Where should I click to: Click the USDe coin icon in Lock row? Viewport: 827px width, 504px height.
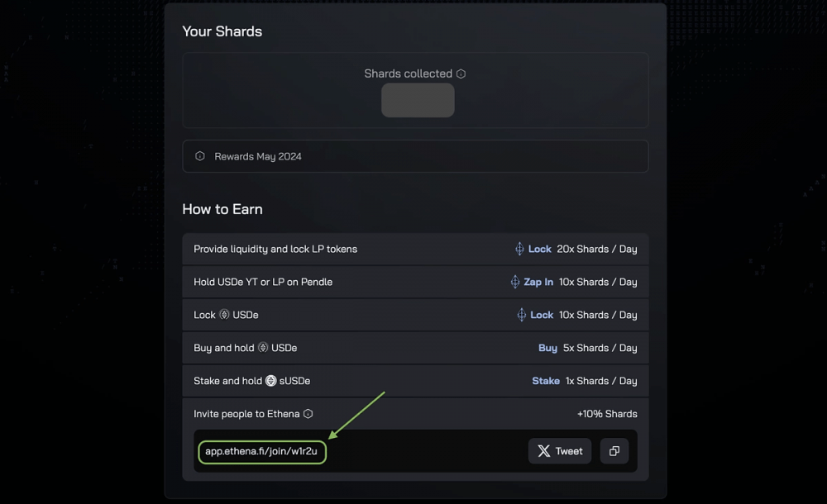[x=224, y=315]
